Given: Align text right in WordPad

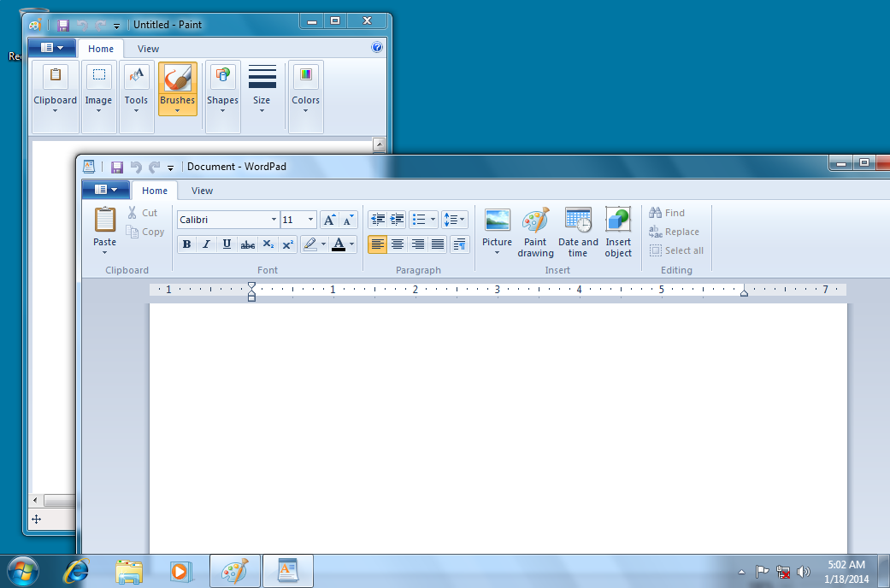Looking at the screenshot, I should (x=417, y=244).
